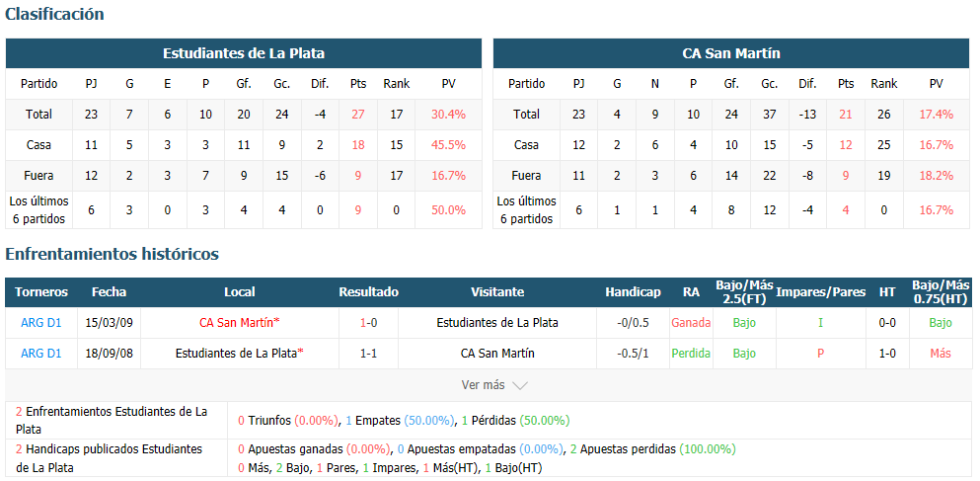980x481 pixels.
Task: Click the CA San Martín table header
Action: 731,53
